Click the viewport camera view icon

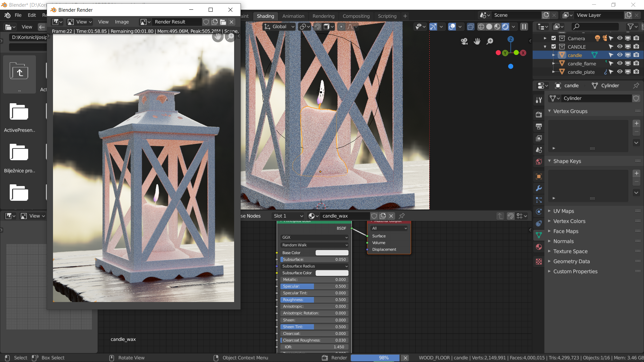coord(464,41)
